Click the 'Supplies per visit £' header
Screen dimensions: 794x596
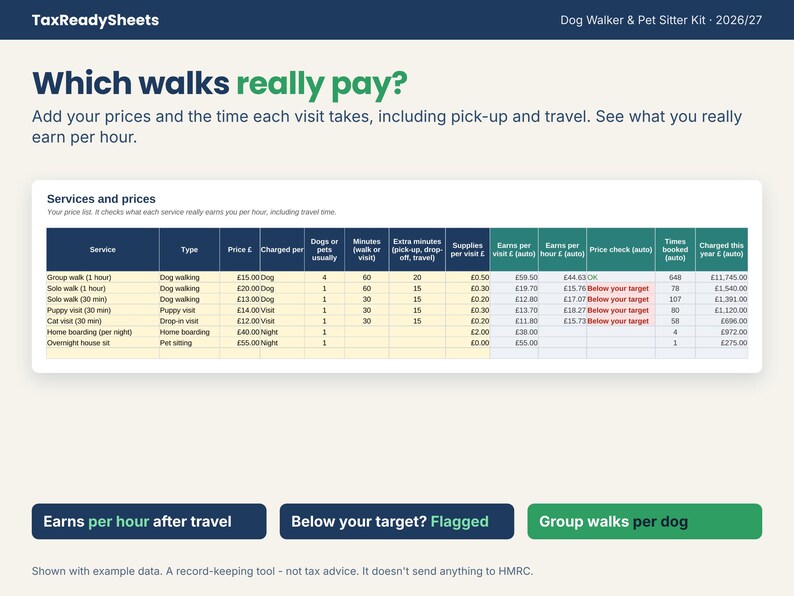(x=467, y=250)
